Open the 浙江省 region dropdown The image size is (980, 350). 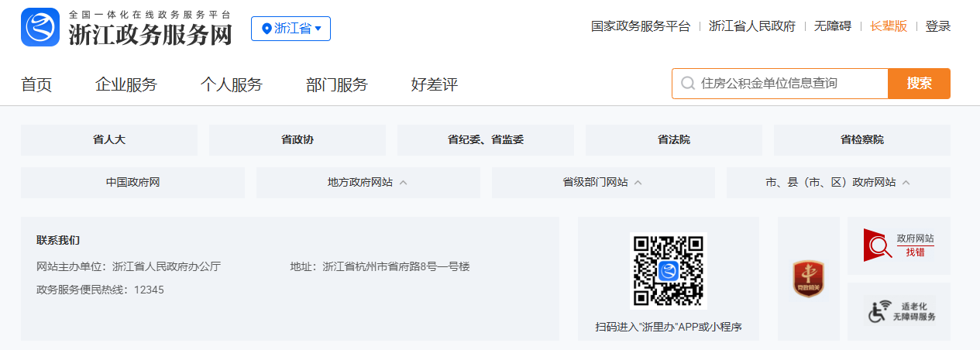[291, 29]
